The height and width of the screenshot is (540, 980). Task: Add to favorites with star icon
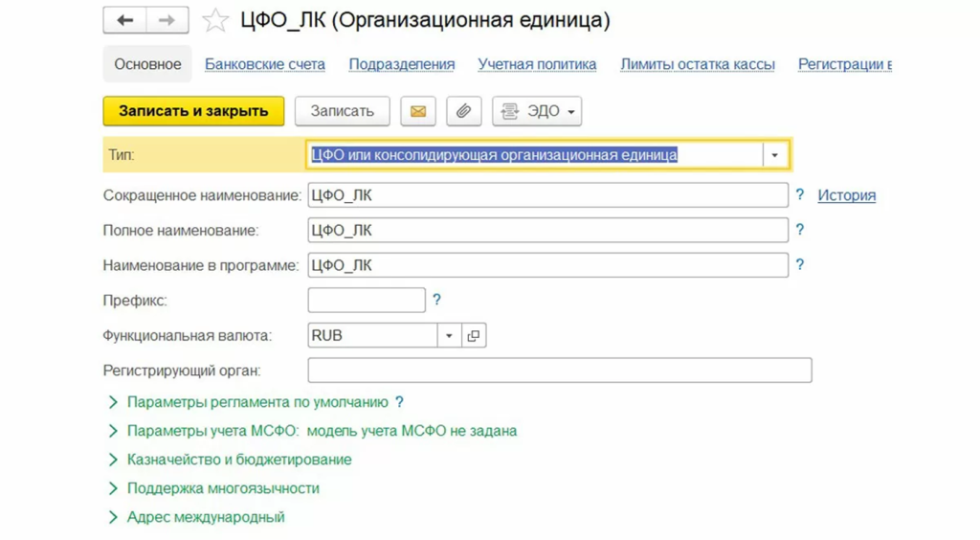[x=216, y=20]
